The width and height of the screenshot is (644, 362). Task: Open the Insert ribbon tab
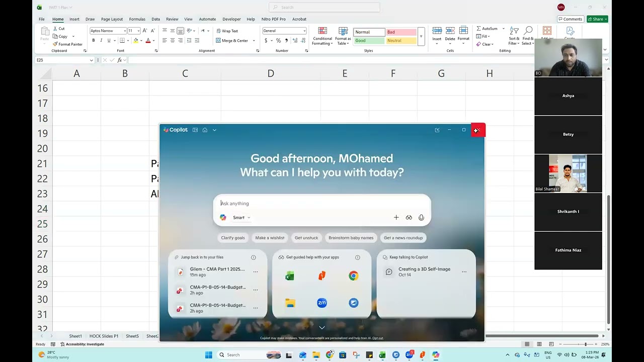point(74,19)
